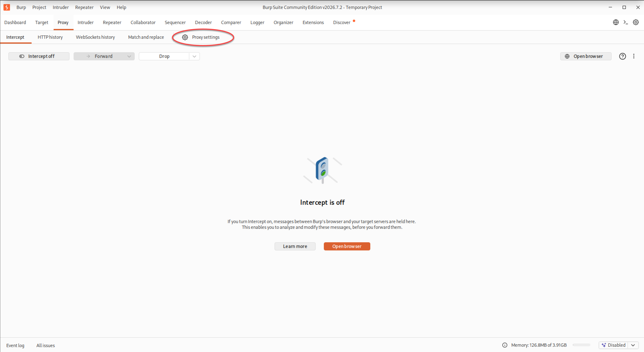
Task: Click the memory info icon in the status bar
Action: [x=505, y=345]
